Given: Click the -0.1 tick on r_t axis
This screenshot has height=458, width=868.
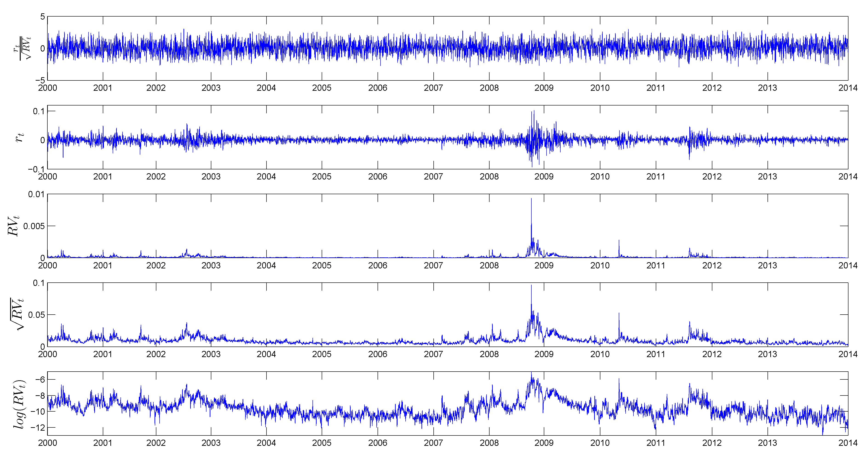Looking at the screenshot, I should [x=36, y=169].
